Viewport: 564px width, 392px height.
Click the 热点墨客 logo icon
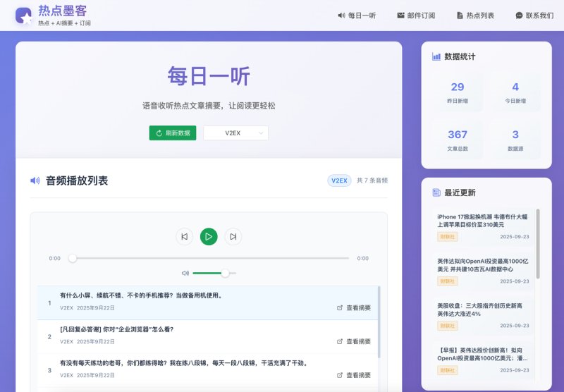[x=24, y=16]
